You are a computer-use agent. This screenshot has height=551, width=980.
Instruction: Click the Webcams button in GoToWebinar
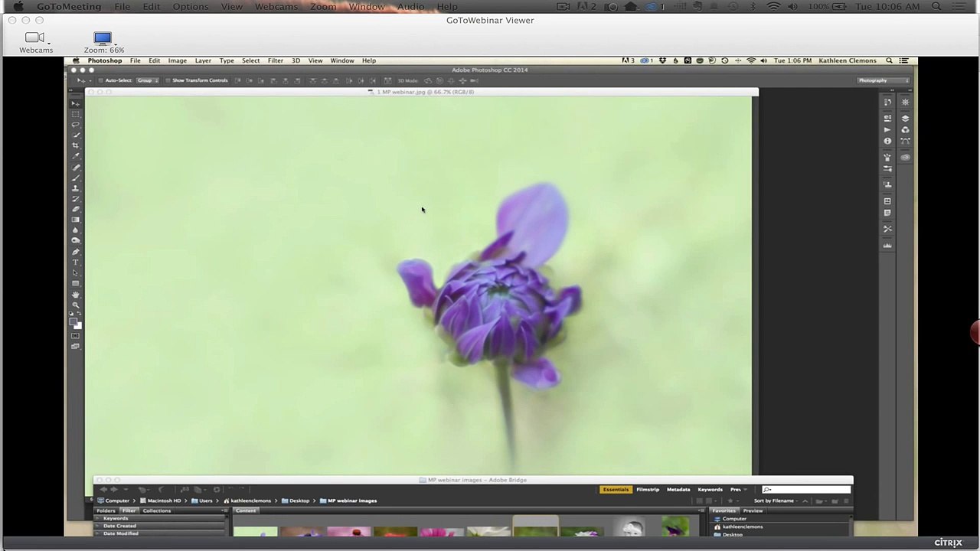coord(36,42)
